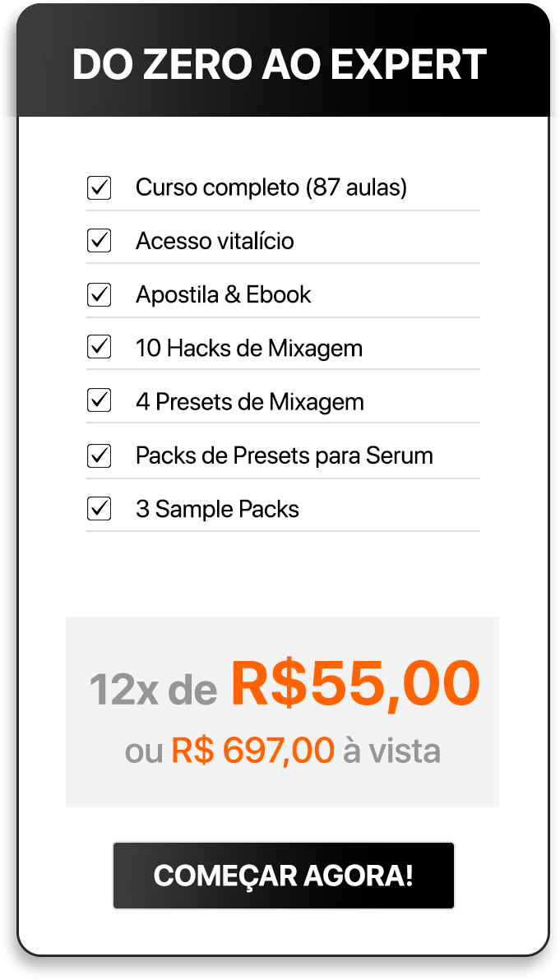The height and width of the screenshot is (980, 560).
Task: Click the à vista text
Action: tap(391, 750)
